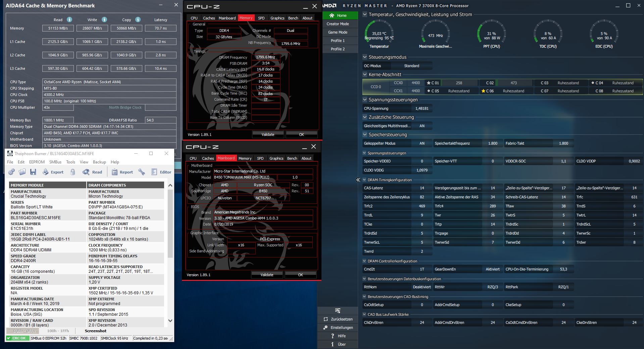Click Validate in the lower CPU-Z window
This screenshot has width=644, height=349.
(267, 275)
